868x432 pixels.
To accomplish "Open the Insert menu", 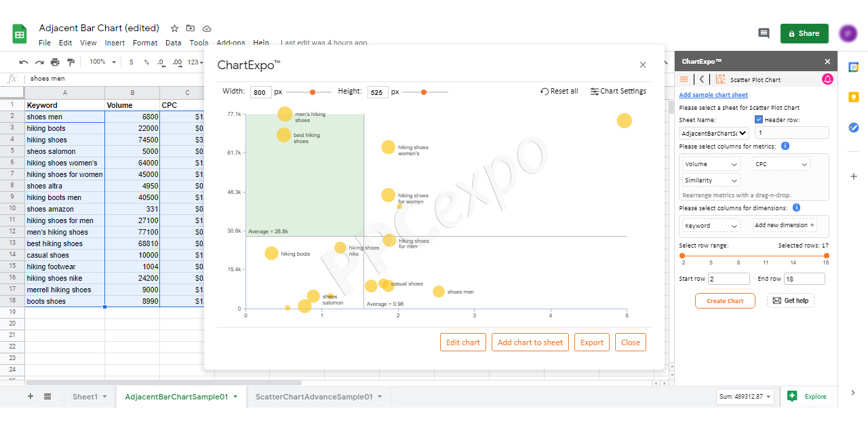I will [115, 43].
